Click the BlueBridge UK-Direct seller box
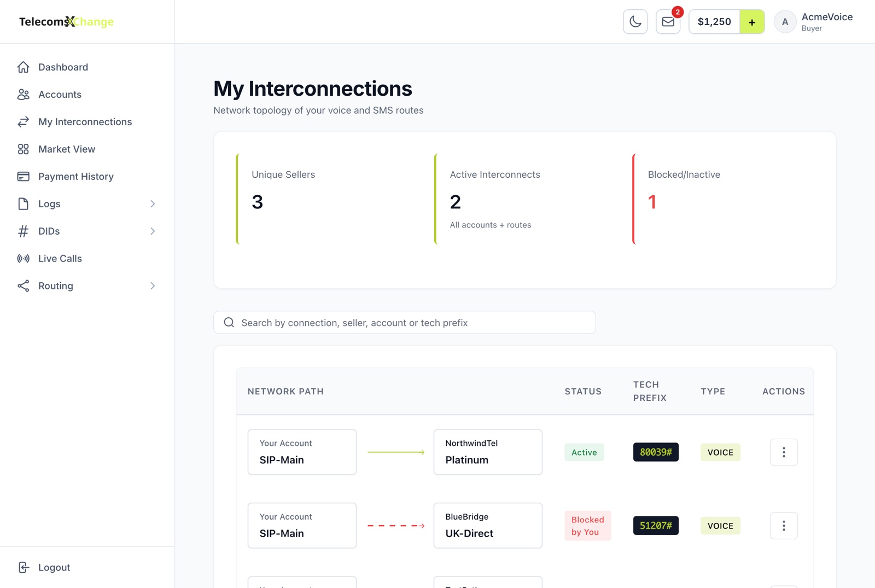The width and height of the screenshot is (875, 588). (488, 525)
